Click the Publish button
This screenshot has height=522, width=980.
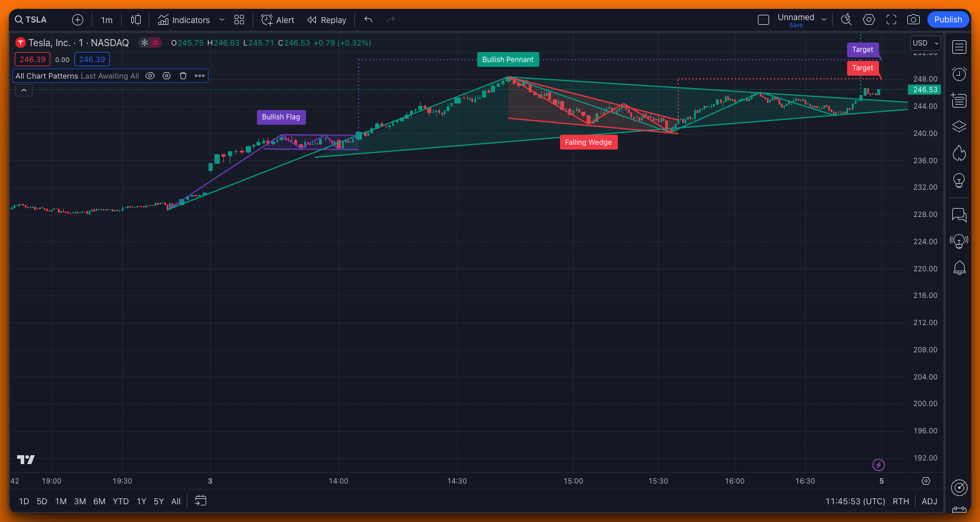point(948,20)
